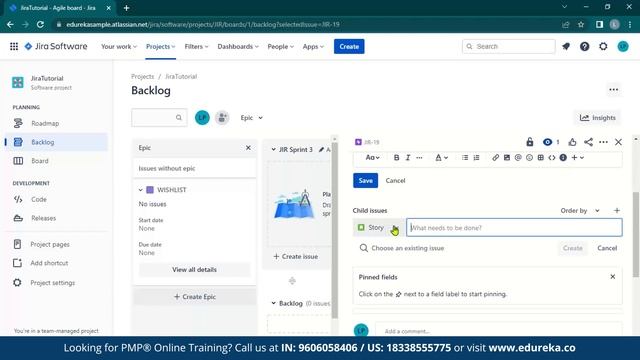Cancel the child issue creation
Viewport: 640px width, 360px height.
[x=607, y=248]
